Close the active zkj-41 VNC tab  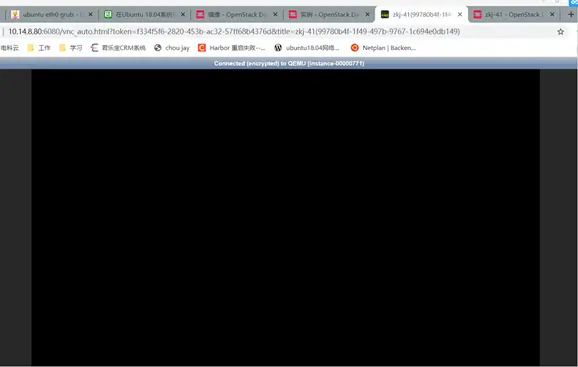tap(460, 14)
